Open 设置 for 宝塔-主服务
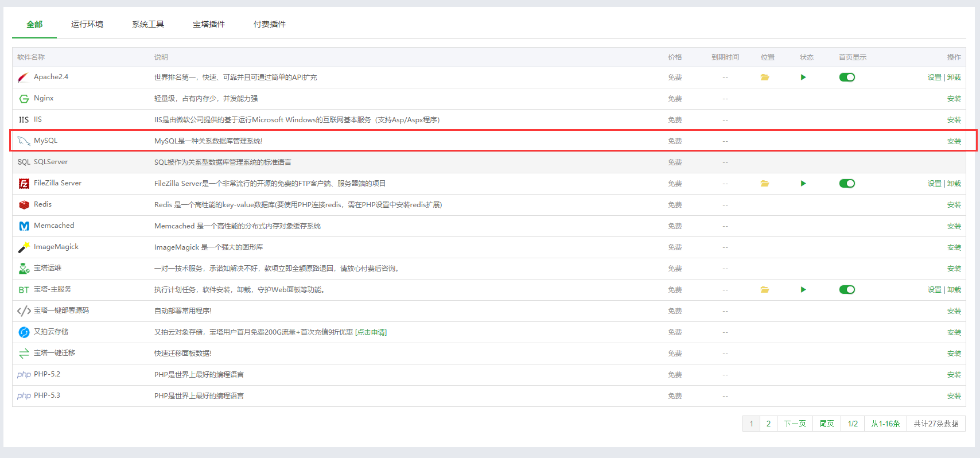Screen dimensions: 980x458 [x=934, y=290]
